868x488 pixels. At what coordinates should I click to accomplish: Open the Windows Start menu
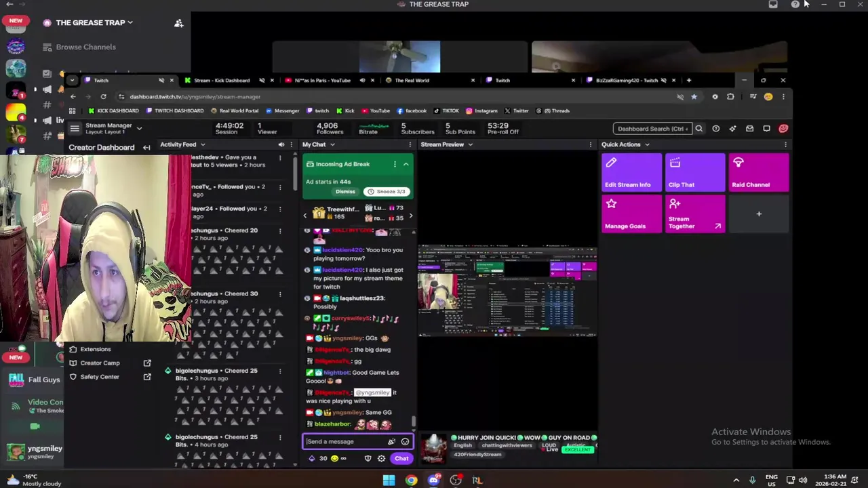pos(389,480)
